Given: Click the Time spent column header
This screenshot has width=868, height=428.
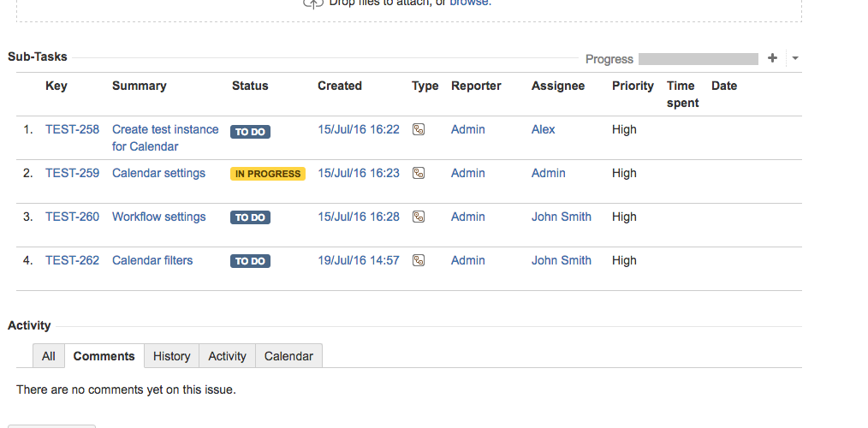Looking at the screenshot, I should click(682, 94).
